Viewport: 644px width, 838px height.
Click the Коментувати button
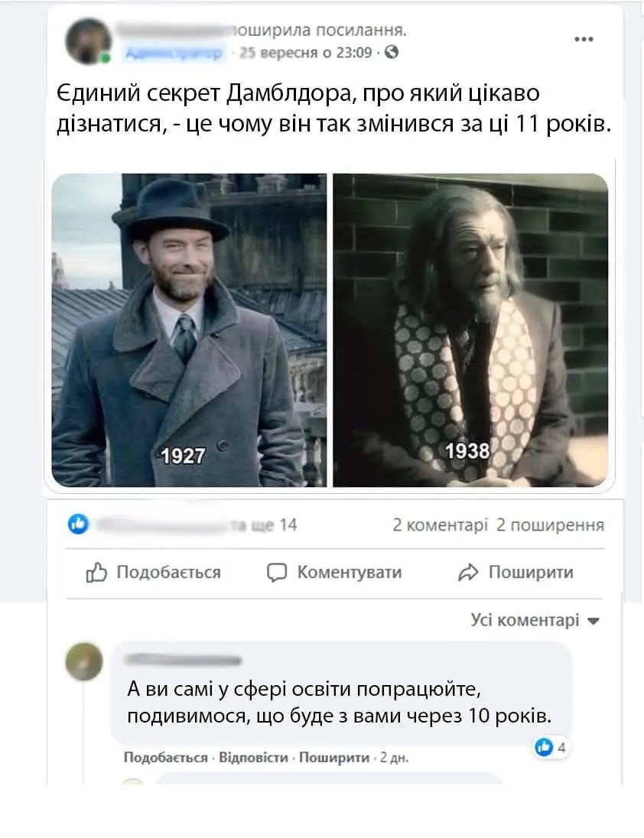tap(334, 573)
